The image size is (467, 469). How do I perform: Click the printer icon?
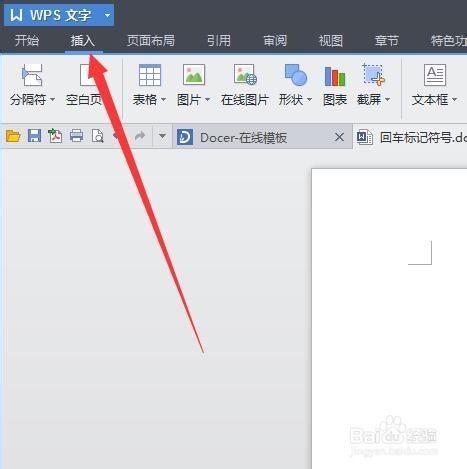pyautogui.click(x=76, y=136)
